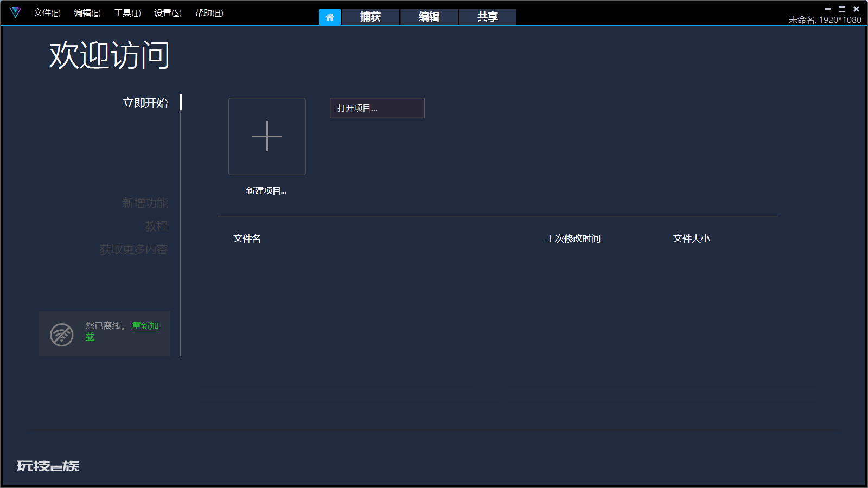Sort by the 文件大小 column header

point(692,239)
